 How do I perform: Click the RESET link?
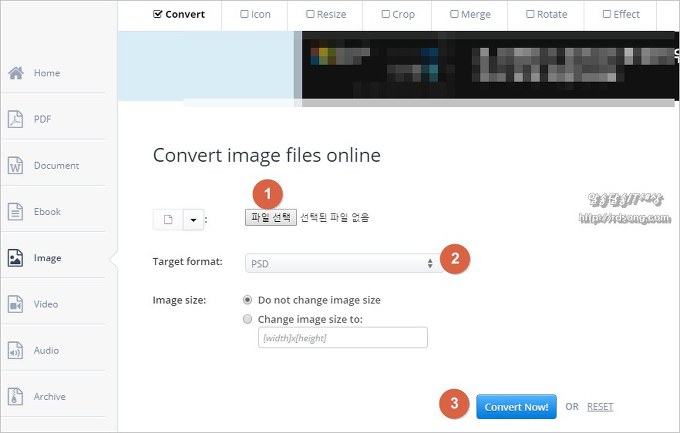[x=600, y=407]
